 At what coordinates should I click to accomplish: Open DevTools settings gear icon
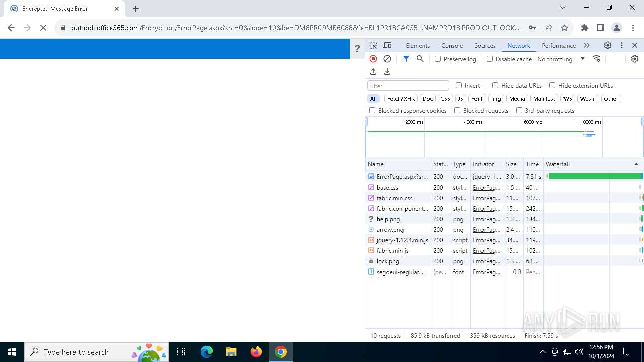(608, 45)
